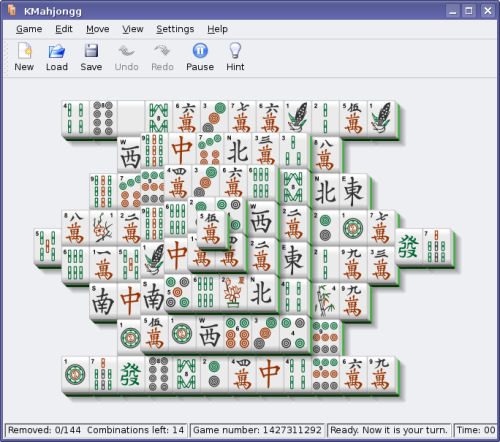Pause the game with the Pause icon

tap(200, 57)
